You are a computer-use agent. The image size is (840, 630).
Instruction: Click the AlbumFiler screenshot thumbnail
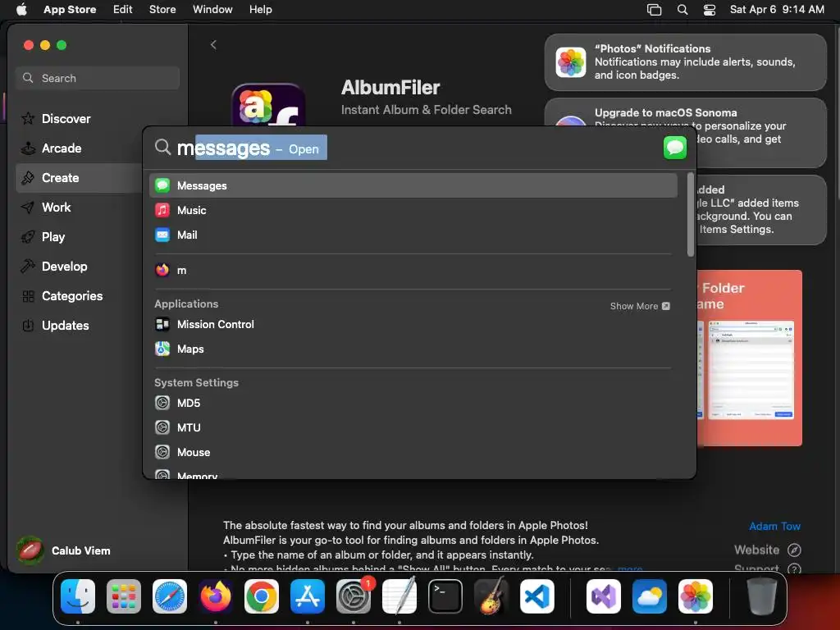[750, 358]
